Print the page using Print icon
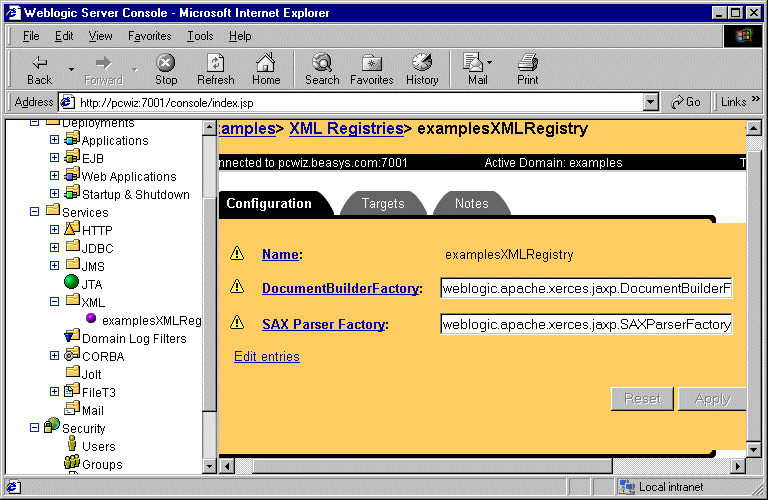 528,70
